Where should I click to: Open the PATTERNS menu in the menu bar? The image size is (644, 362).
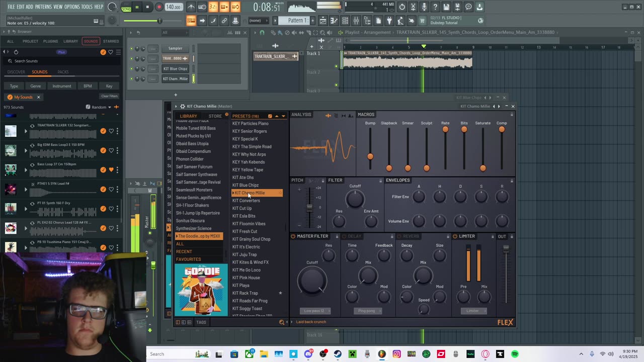tap(43, 7)
